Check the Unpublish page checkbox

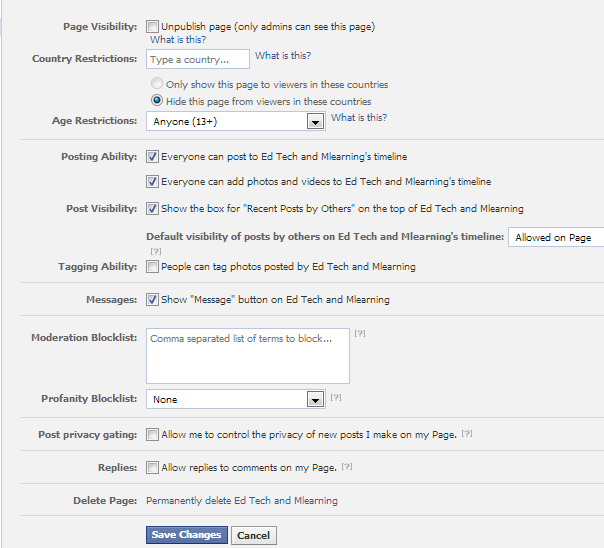tap(152, 26)
